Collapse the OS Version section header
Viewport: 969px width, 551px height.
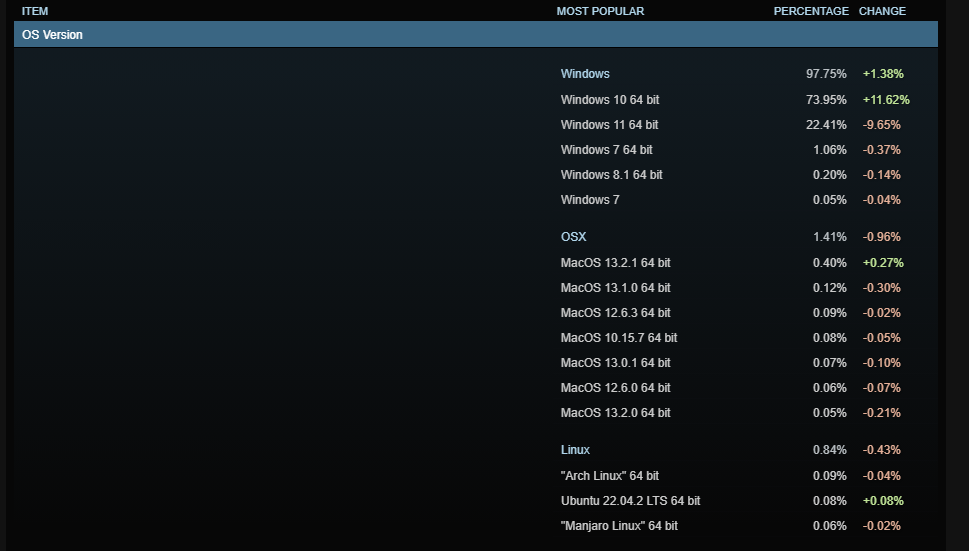(476, 35)
